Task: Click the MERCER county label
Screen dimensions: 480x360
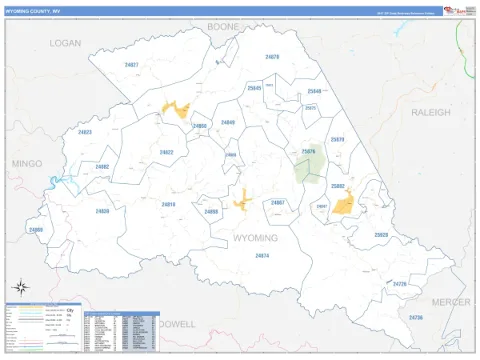Action: tap(451, 302)
